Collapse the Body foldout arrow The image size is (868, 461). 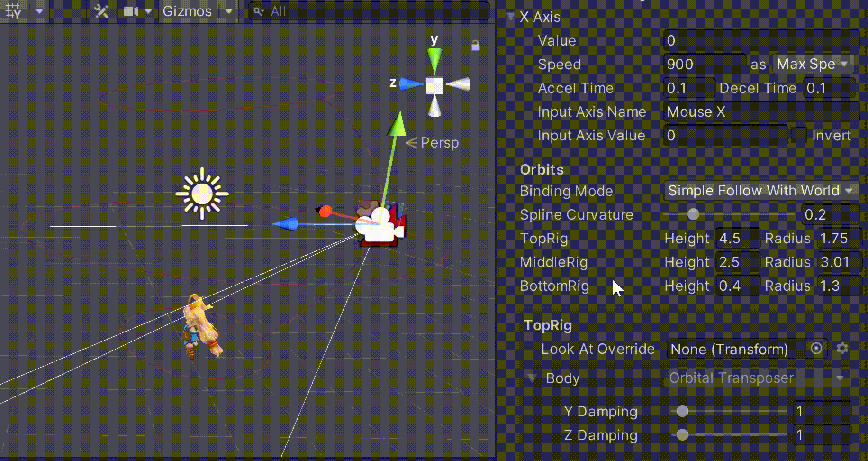pos(532,378)
